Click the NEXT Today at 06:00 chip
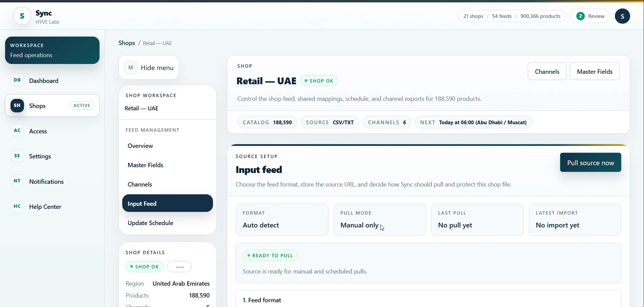The height and width of the screenshot is (307, 644). 473,122
